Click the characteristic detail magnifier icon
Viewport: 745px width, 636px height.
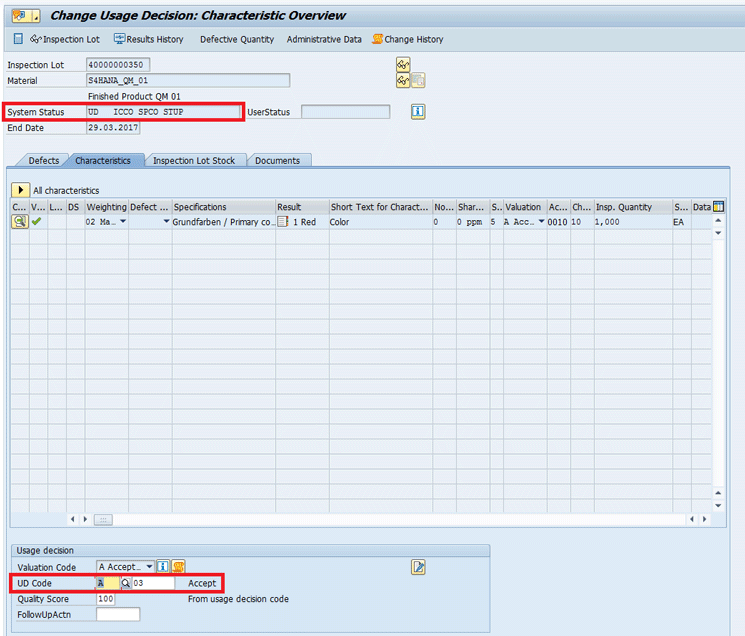click(19, 222)
